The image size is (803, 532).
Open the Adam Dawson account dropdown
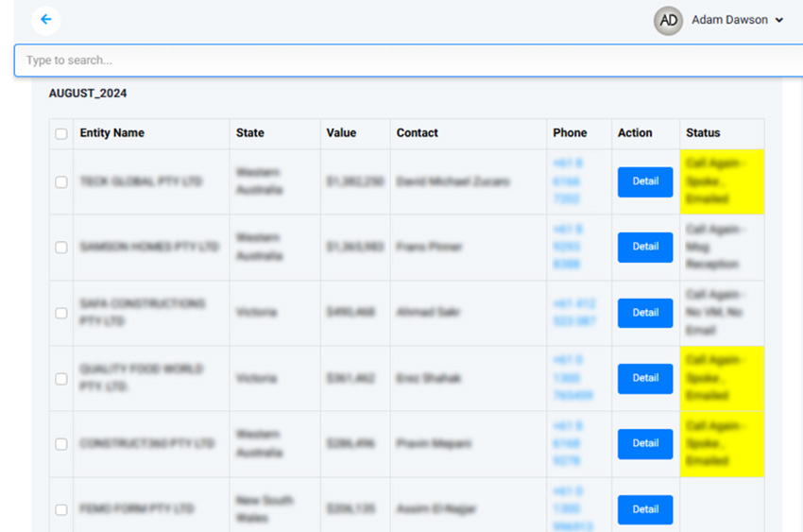pyautogui.click(x=737, y=20)
